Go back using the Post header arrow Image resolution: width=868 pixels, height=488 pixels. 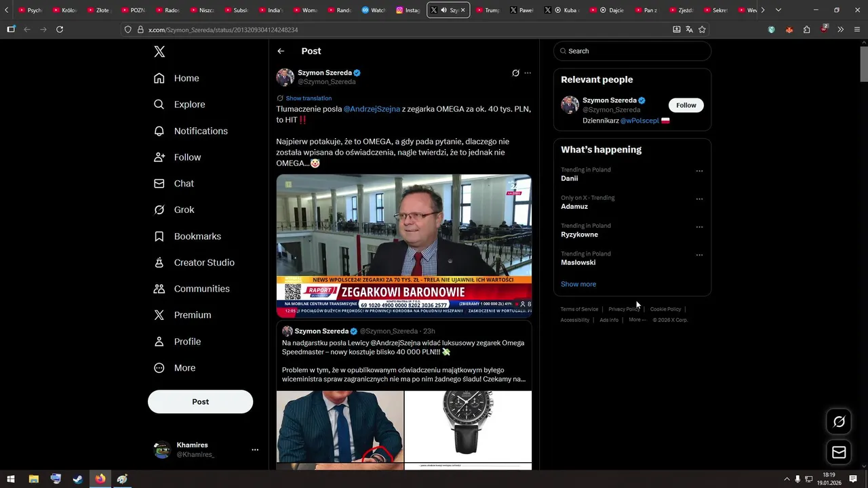pos(281,51)
